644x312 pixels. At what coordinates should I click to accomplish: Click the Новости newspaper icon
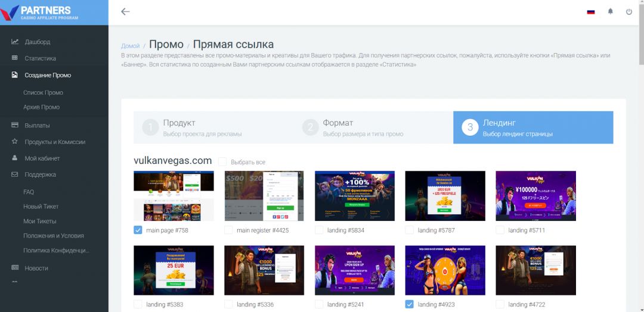15,268
